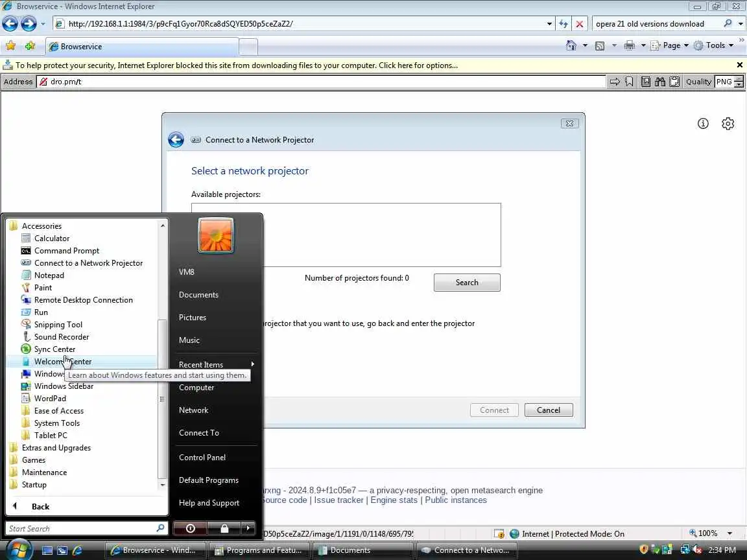The height and width of the screenshot is (560, 747).
Task: Open the address bar history dropdown arrow
Action: [549, 24]
